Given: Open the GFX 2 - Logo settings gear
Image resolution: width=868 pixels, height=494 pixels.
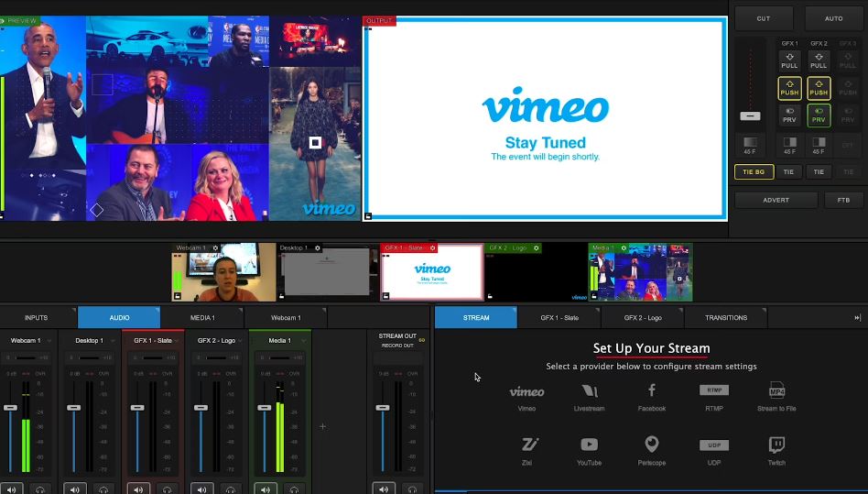Looking at the screenshot, I should pyautogui.click(x=537, y=248).
